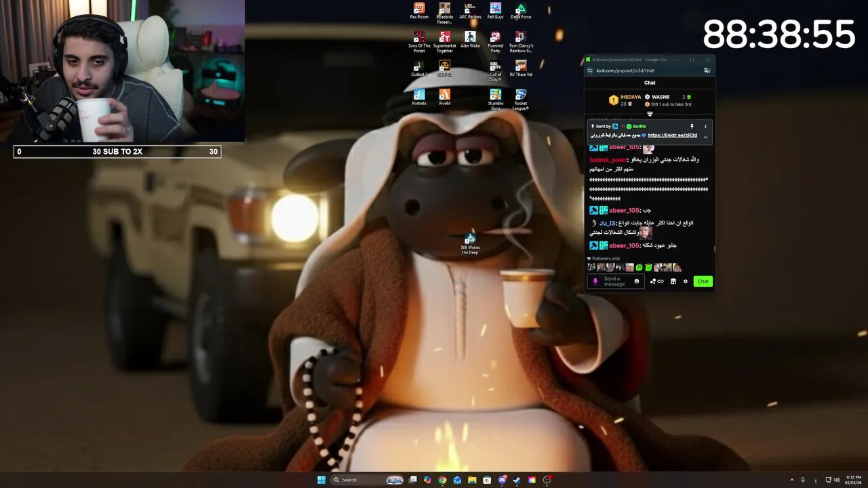Open the clock and date flyout
The width and height of the screenshot is (868, 488).
coord(853,480)
